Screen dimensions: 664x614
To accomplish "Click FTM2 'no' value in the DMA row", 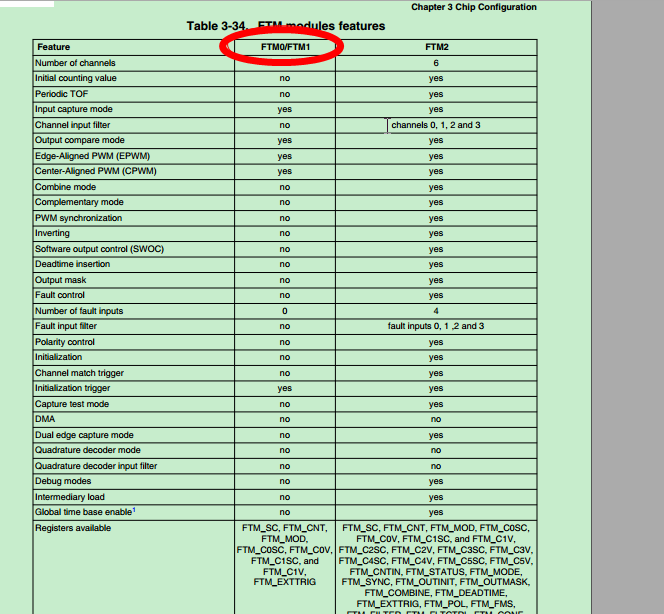I will click(436, 419).
